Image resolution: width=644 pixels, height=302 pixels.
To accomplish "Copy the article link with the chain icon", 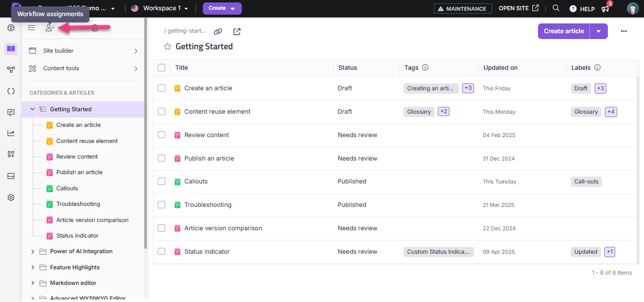I will point(218,31).
